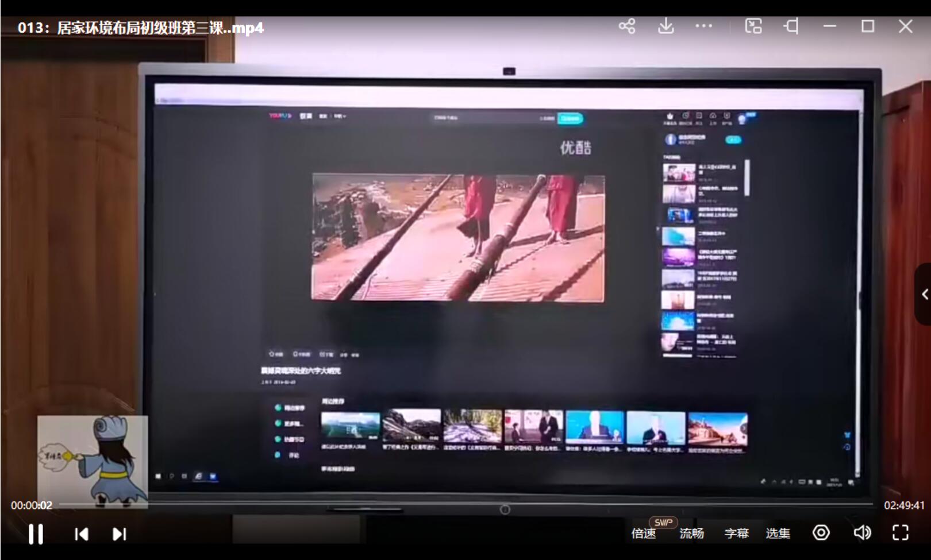Open the 流畅 quality selector
The image size is (931, 560).
point(691,534)
